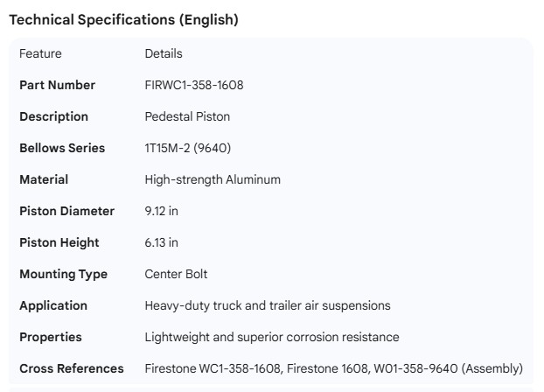Click the Lightweight and superior corrosion text
This screenshot has height=392, width=544.
[x=272, y=337]
